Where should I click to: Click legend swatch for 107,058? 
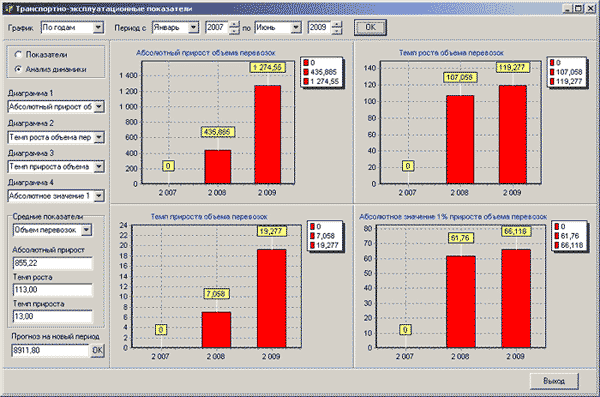point(552,72)
